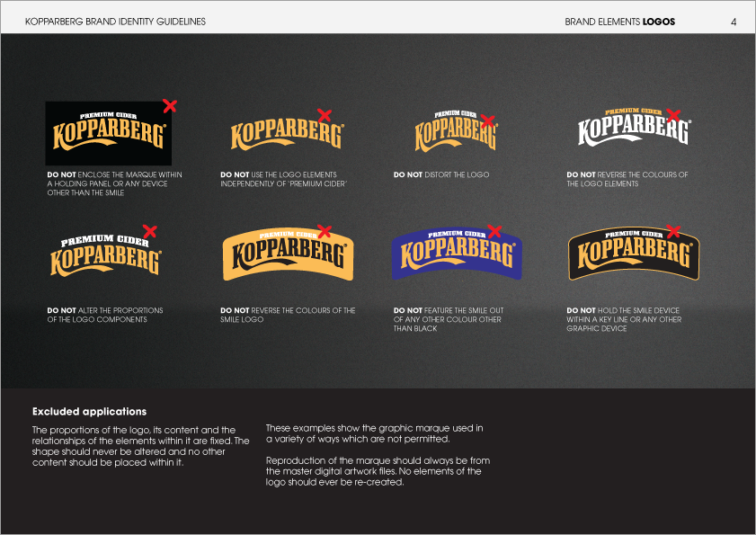The image size is (756, 535).
Task: Click the smile logo with orange key line
Action: coord(634,254)
